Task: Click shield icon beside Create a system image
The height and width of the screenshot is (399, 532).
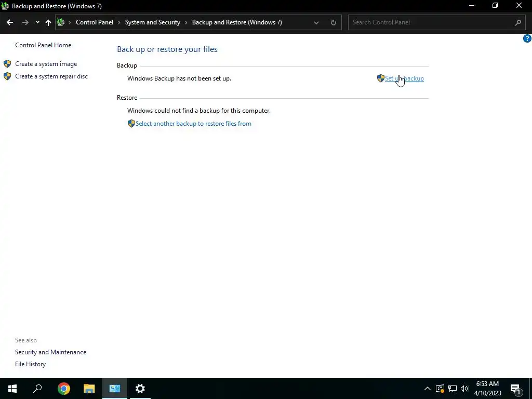Action: (x=7, y=64)
